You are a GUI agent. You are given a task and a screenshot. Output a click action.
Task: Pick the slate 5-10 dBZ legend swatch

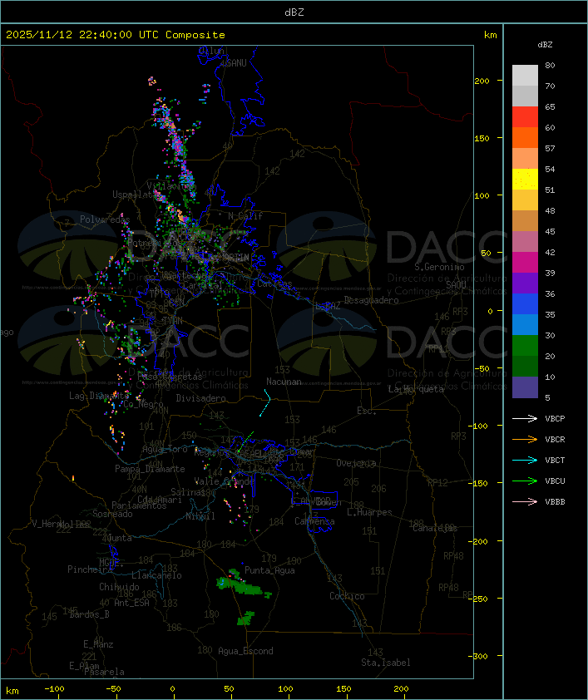point(525,387)
